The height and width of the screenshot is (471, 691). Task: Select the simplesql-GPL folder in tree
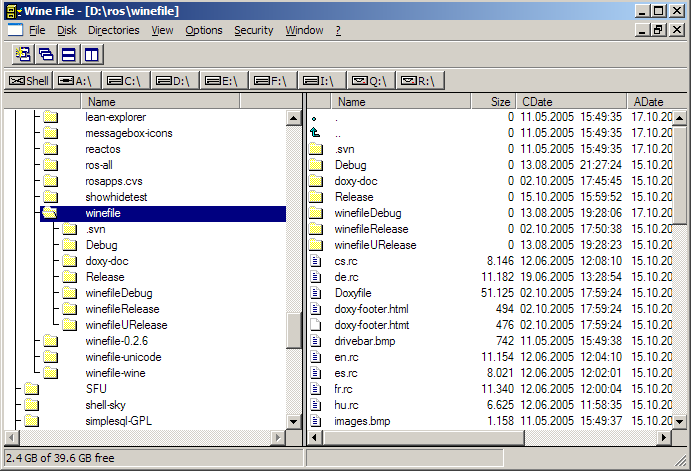tap(118, 421)
